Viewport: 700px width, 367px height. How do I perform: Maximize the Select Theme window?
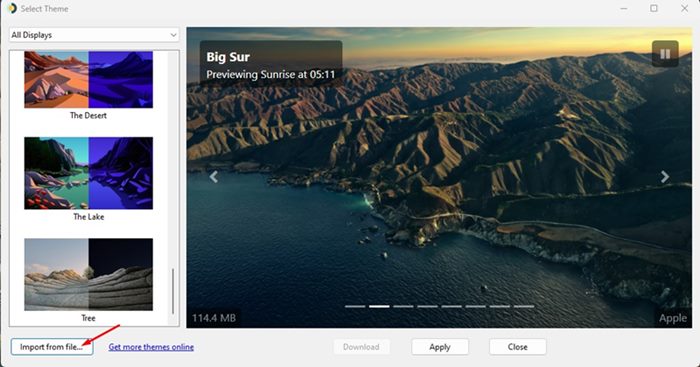coord(654,8)
